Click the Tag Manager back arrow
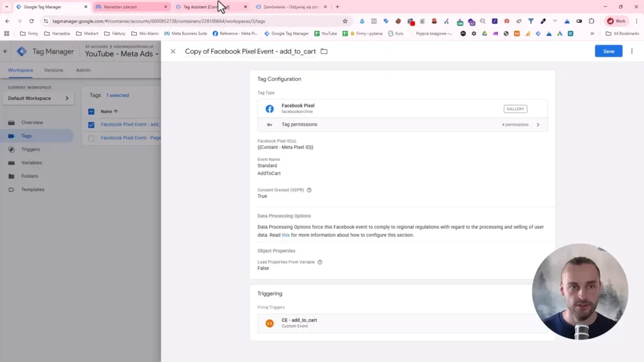Screen dimensions: 644x362 tap(5, 52)
